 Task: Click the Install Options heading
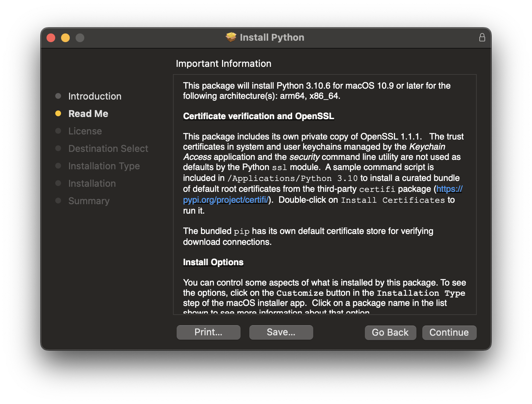[x=213, y=262]
